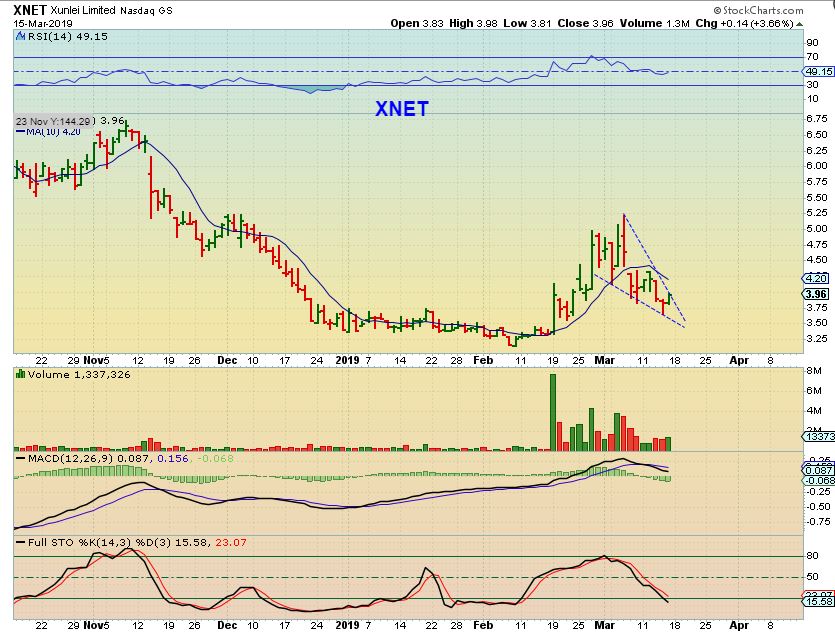
Task: Click the Chg +0.14 (+3.66%) value
Action: coord(744,23)
